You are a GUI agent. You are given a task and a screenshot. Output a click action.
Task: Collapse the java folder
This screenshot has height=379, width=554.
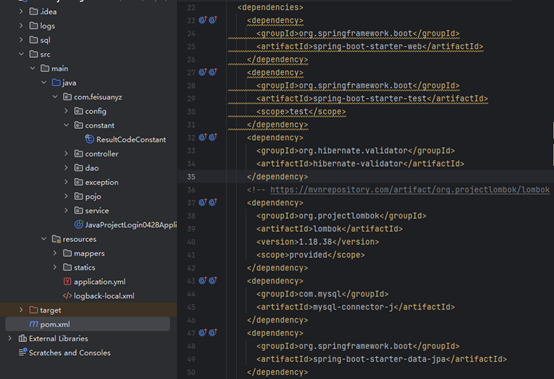coord(44,82)
